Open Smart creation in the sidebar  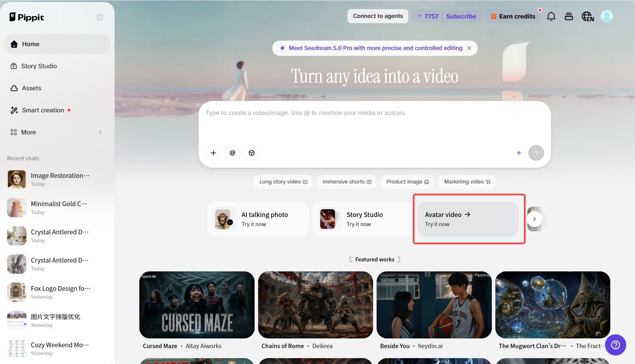click(57, 110)
